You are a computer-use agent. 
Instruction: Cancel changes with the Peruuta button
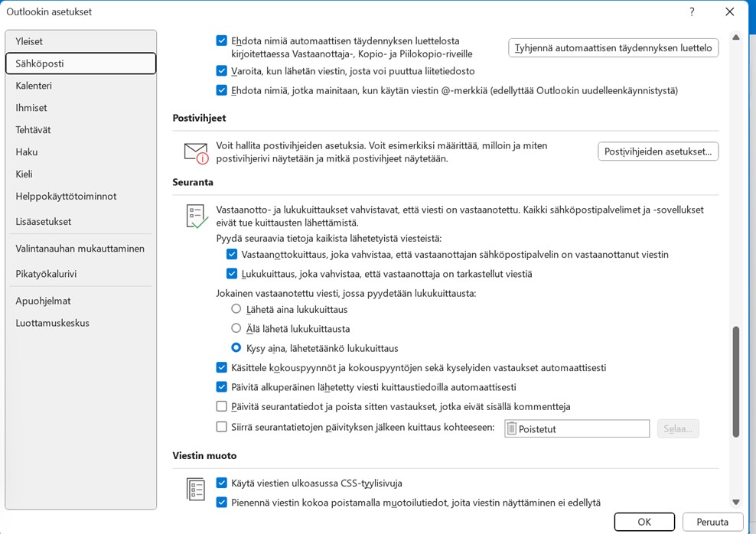pyautogui.click(x=712, y=522)
